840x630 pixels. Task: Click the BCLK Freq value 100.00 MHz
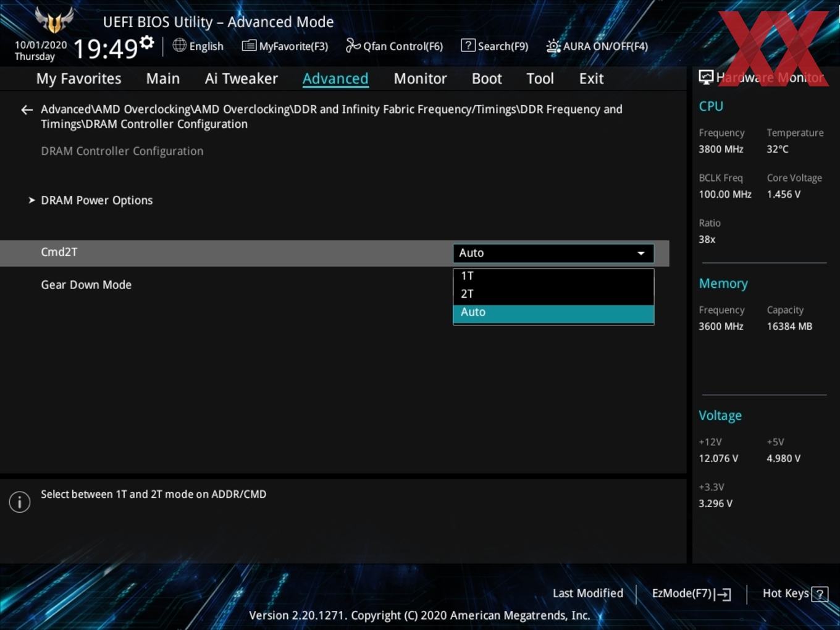click(x=725, y=194)
